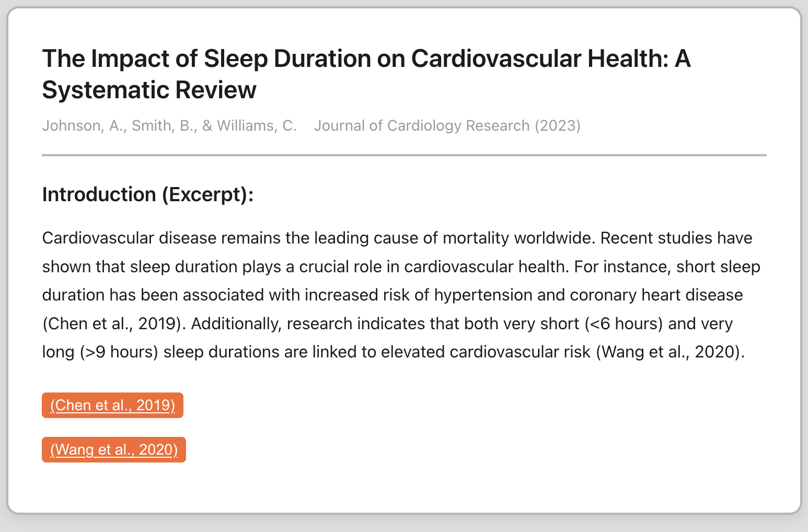This screenshot has height=532, width=808.
Task: Click the words 'For instance, short sleep'
Action: click(667, 267)
